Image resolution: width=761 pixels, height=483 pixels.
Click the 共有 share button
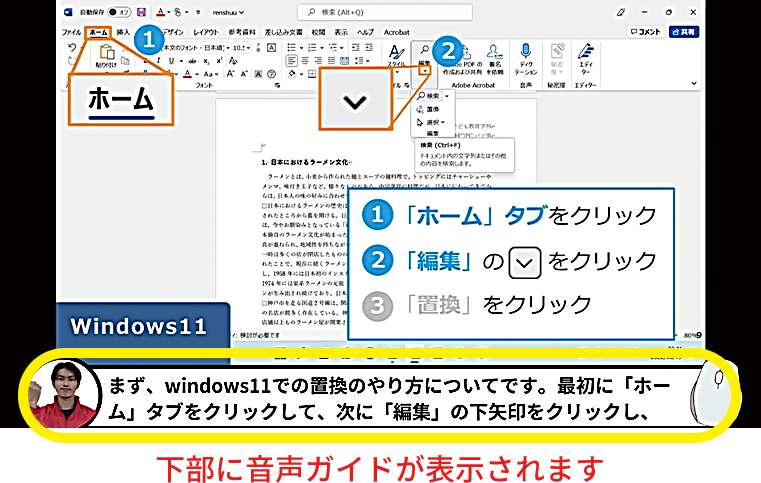pos(684,32)
